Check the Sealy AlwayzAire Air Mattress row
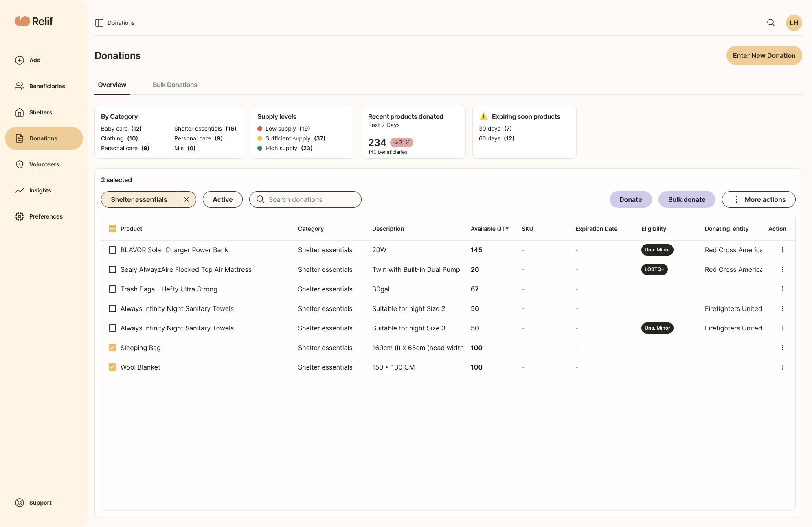 coord(112,269)
